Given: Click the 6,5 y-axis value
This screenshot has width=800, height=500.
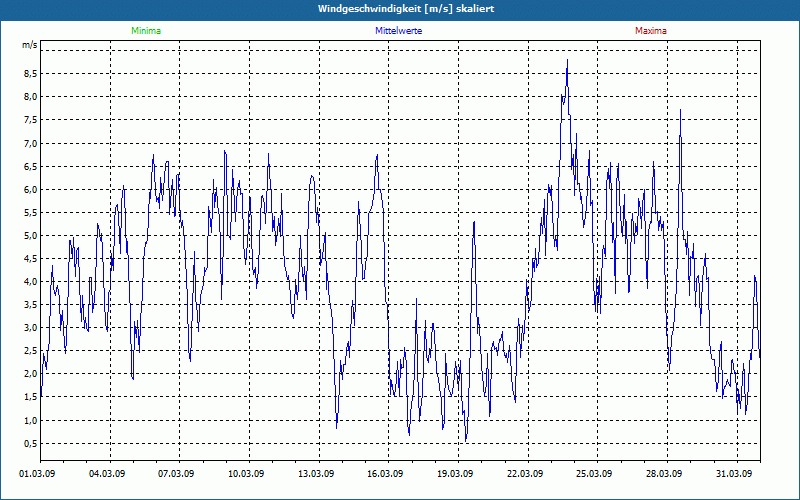Looking at the screenshot, I should [x=31, y=166].
